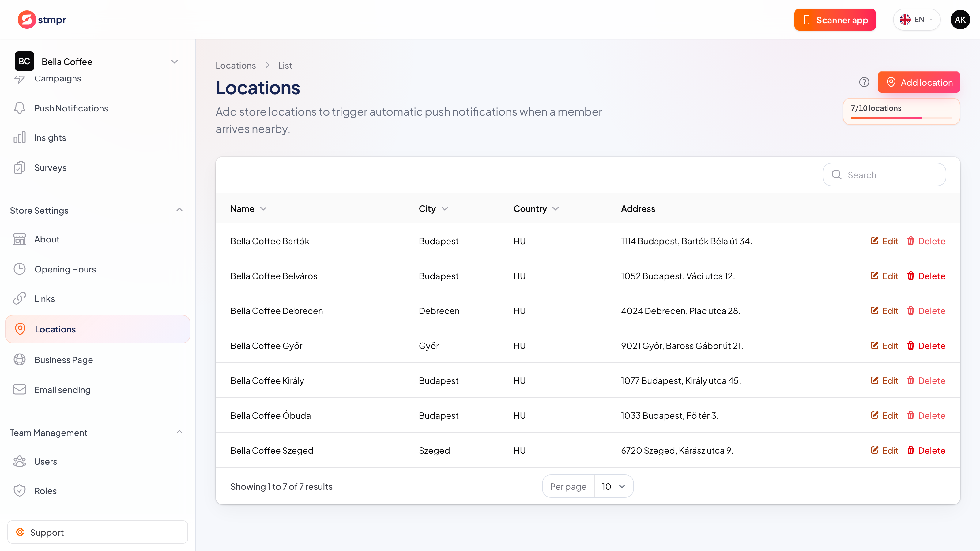Click the Locations page heading

coord(258,88)
